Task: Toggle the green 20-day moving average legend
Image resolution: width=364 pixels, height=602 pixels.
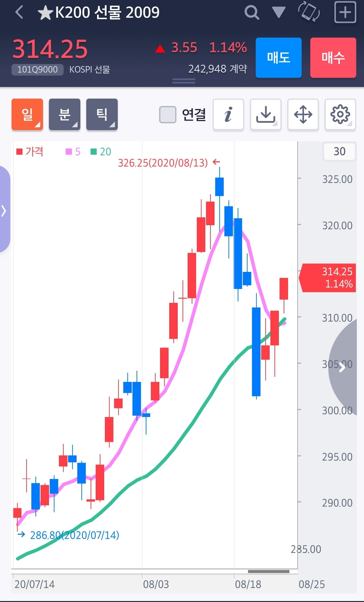Action: tap(101, 152)
